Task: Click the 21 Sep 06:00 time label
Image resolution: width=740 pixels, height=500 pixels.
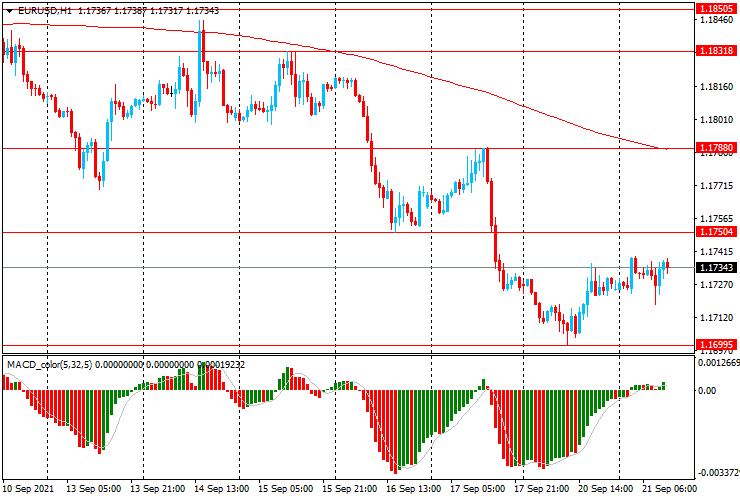Action: click(x=669, y=489)
